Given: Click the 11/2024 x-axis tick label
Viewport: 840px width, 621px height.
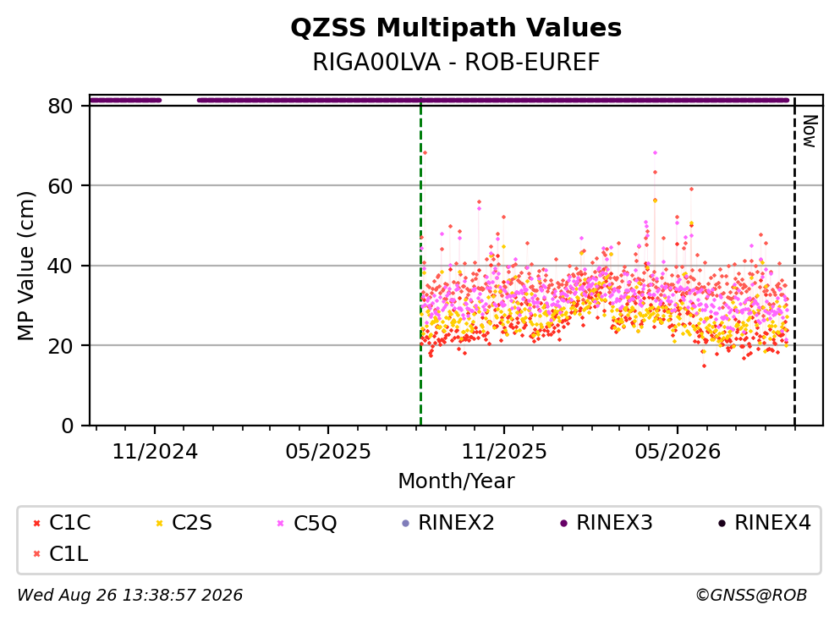Looking at the screenshot, I should 155,452.
